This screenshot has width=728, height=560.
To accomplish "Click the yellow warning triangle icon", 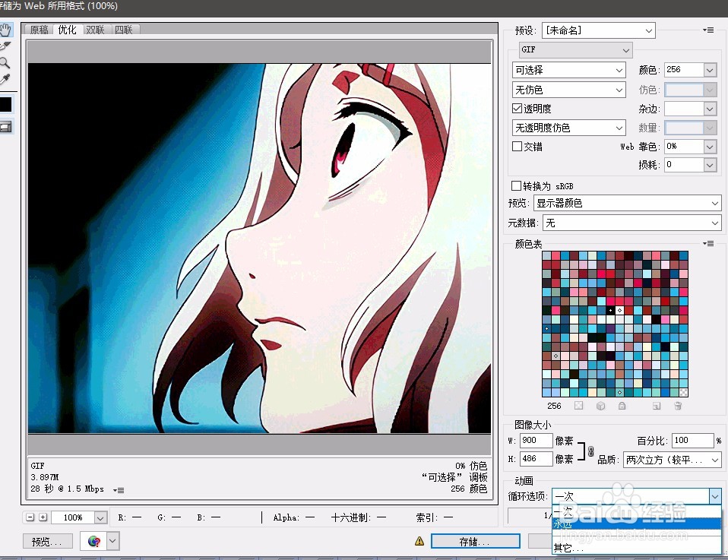I will tap(419, 541).
